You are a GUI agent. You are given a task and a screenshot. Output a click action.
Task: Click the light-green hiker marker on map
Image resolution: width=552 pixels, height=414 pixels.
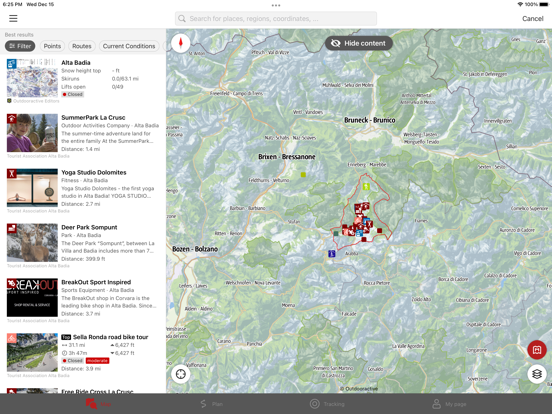pos(366,186)
